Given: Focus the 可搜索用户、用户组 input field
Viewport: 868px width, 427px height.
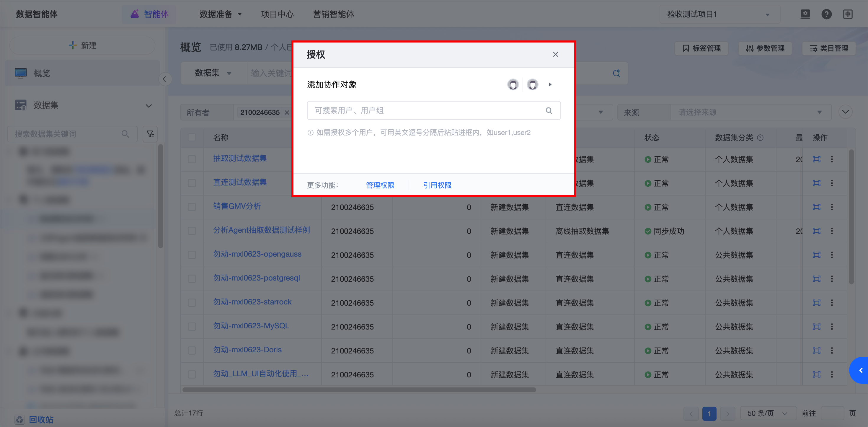Looking at the screenshot, I should click(425, 110).
